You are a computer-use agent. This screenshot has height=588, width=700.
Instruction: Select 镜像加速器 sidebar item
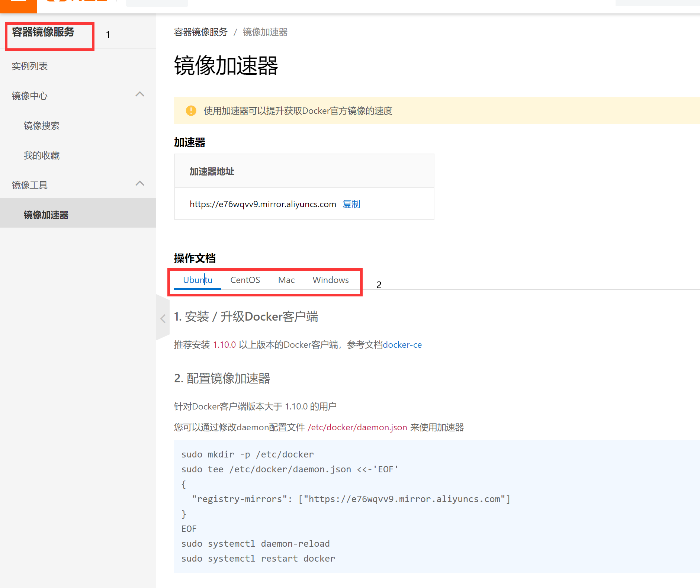[x=78, y=213]
